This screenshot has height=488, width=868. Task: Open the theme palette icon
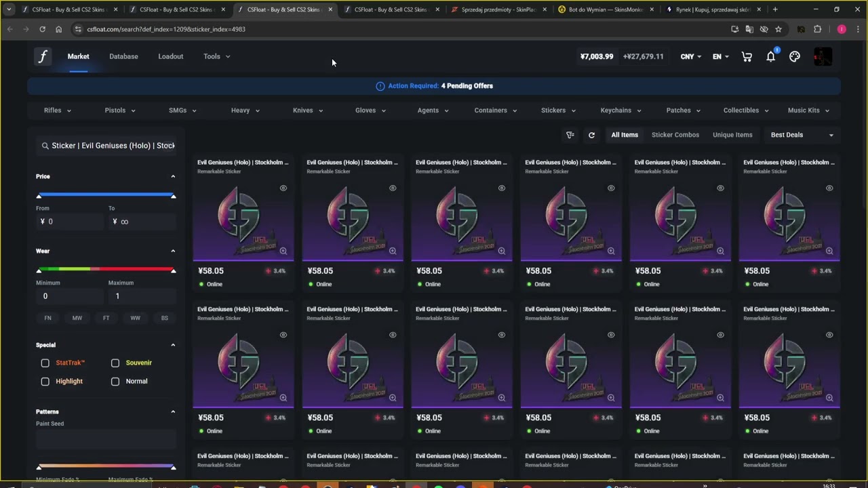pos(795,57)
